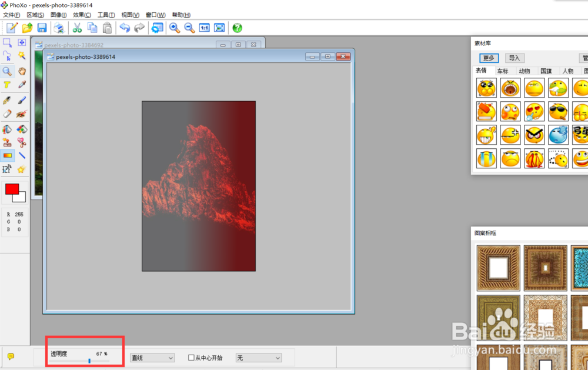The width and height of the screenshot is (588, 370).
Task: Switch to the 国旗 sticker tab
Action: pyautogui.click(x=546, y=71)
